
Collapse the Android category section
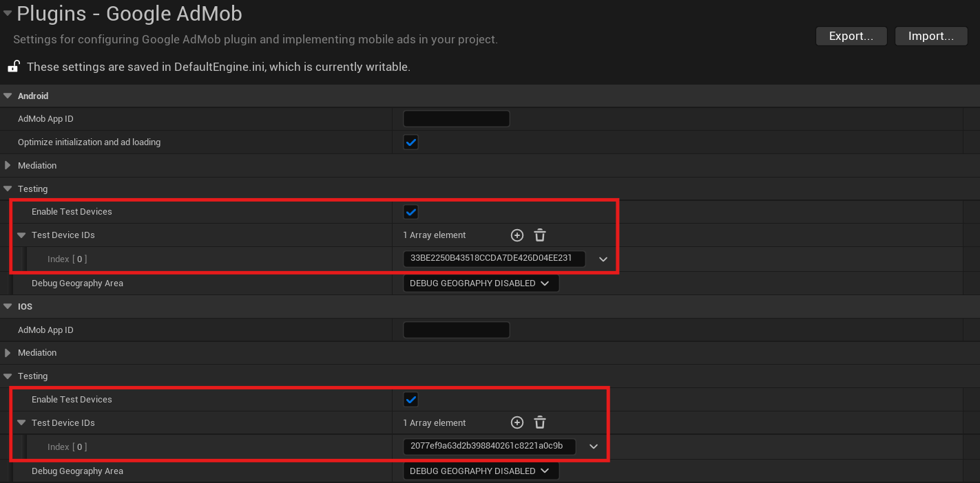8,96
